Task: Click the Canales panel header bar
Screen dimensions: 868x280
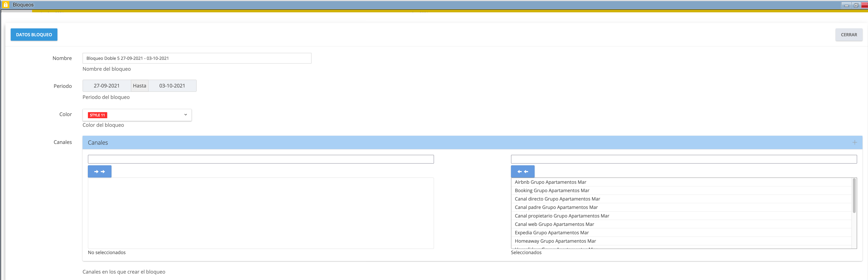Action: pyautogui.click(x=472, y=142)
